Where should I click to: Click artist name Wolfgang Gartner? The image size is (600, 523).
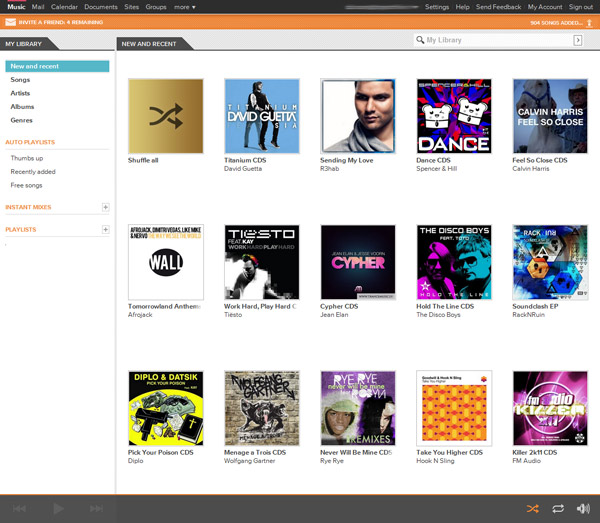249,461
